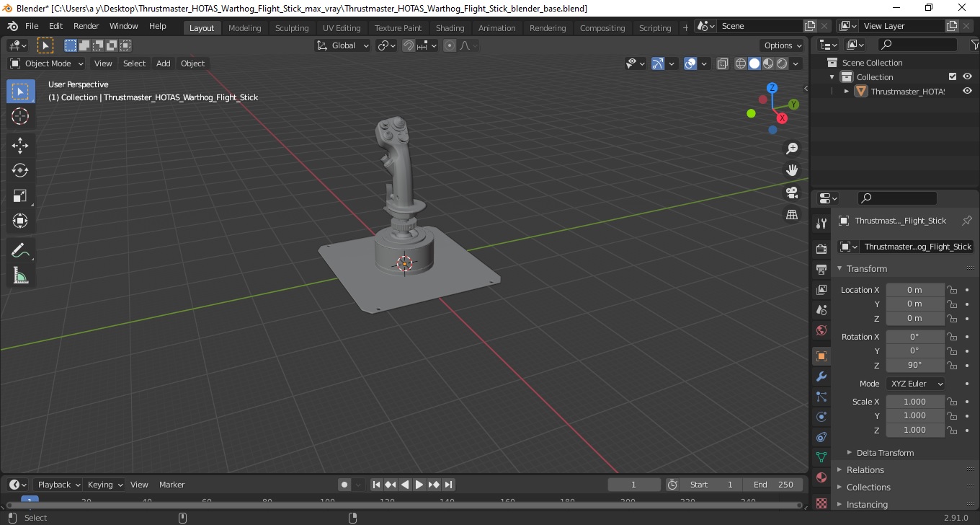Click the viewport zoom magnifier icon
This screenshot has height=525, width=980.
792,149
